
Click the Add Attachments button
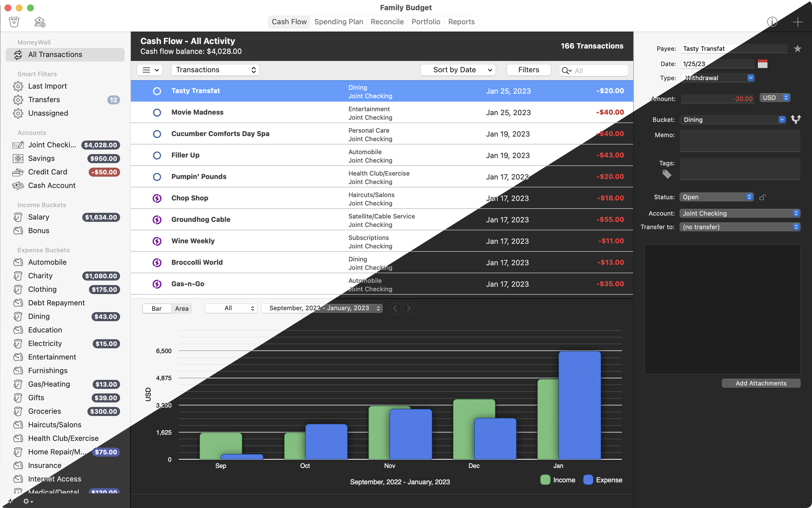(761, 383)
